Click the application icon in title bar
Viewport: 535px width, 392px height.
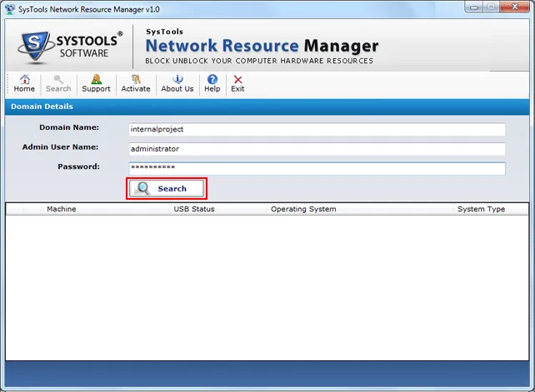10,9
